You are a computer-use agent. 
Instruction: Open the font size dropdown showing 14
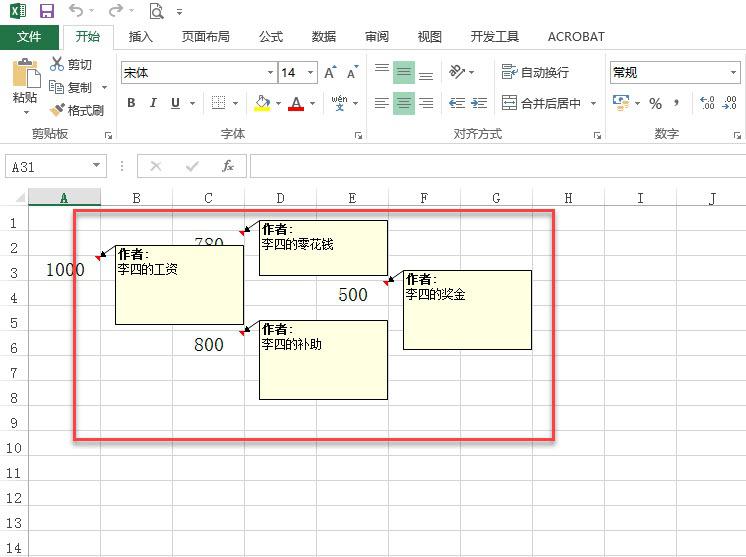(x=310, y=73)
